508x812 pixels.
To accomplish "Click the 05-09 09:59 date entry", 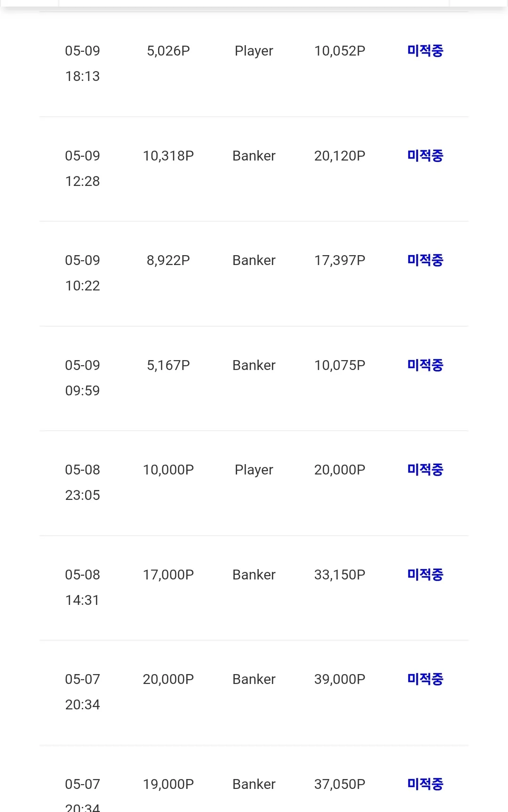I will click(83, 378).
